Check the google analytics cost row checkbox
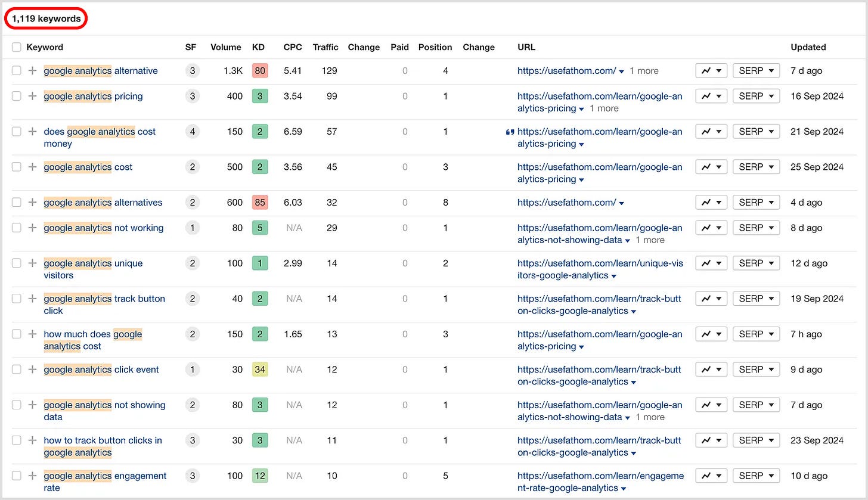This screenshot has height=500, width=868. coord(16,167)
